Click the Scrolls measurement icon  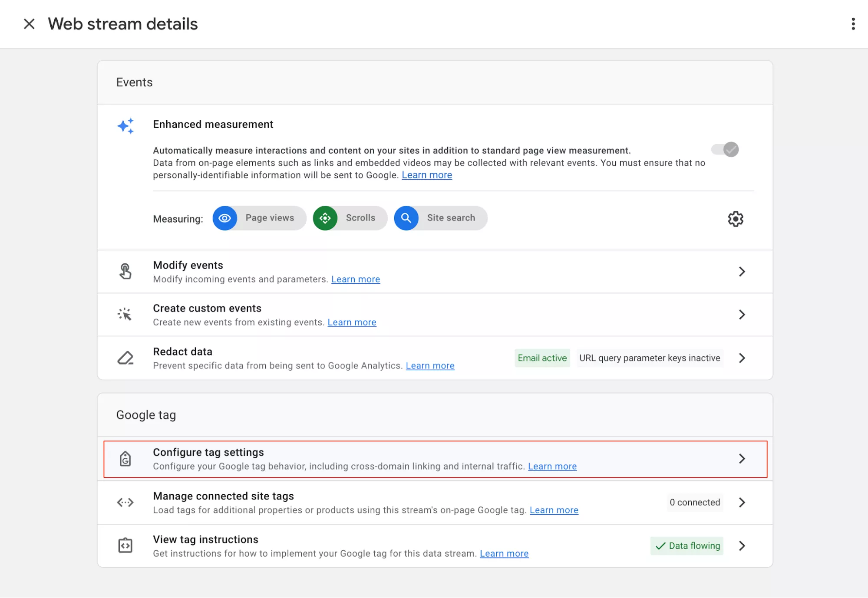point(325,218)
